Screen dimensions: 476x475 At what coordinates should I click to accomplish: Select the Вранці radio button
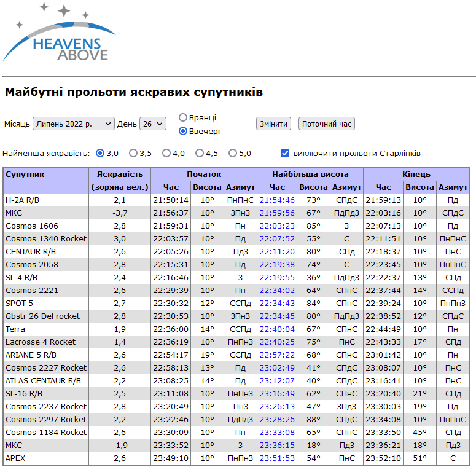coord(183,117)
